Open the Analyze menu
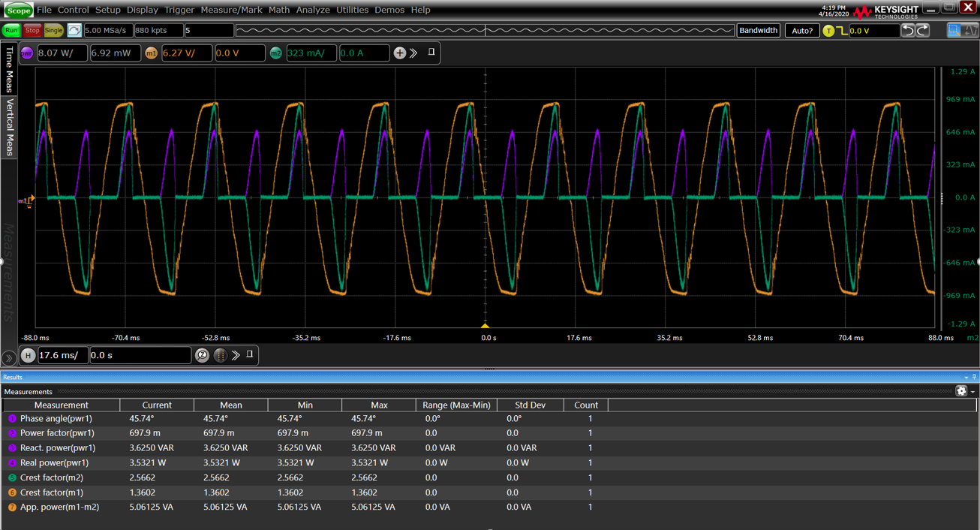 pos(313,10)
